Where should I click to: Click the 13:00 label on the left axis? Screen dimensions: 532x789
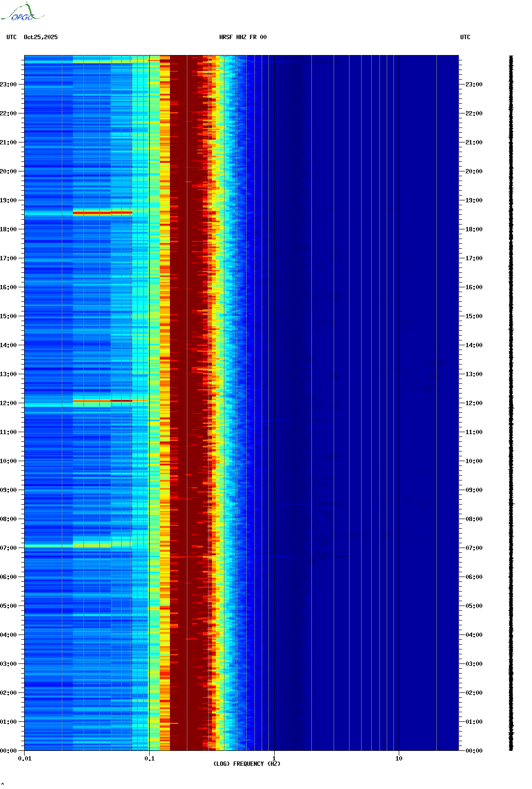pyautogui.click(x=8, y=374)
